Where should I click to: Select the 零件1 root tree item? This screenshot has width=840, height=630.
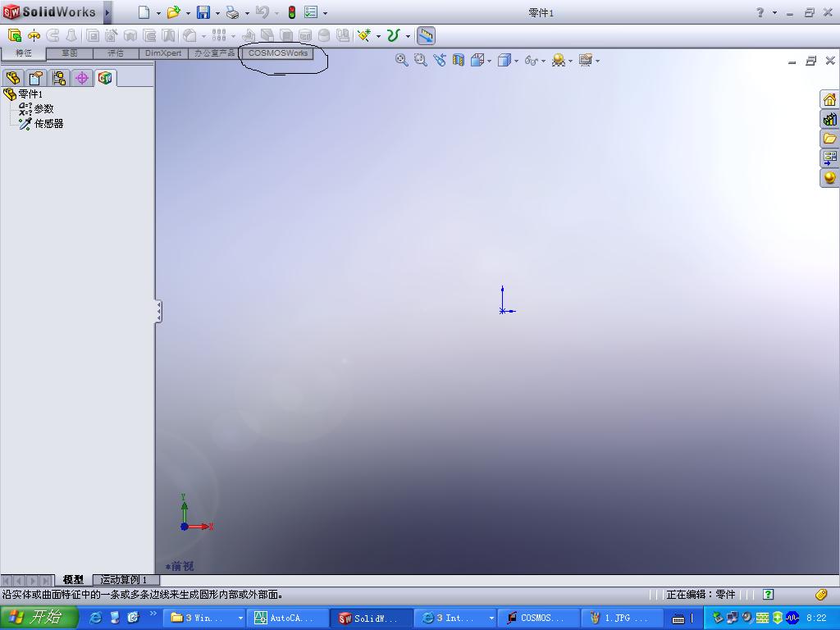click(23, 94)
